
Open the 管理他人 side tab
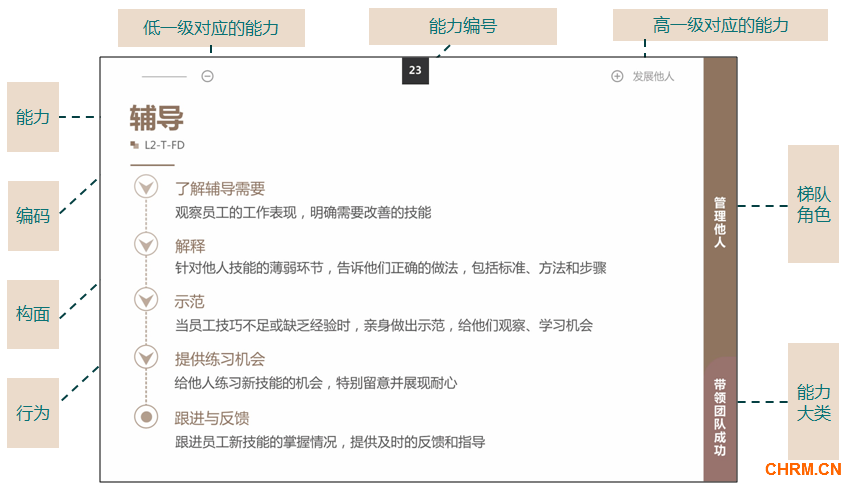click(x=720, y=222)
